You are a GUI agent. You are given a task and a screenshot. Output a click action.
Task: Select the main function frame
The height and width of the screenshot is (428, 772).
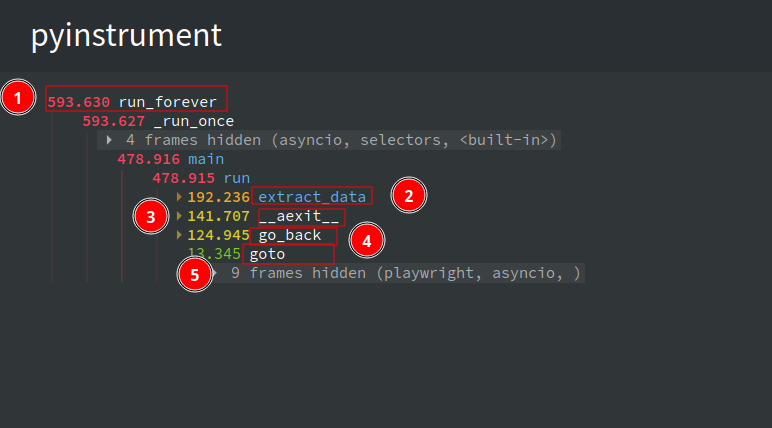tap(170, 159)
